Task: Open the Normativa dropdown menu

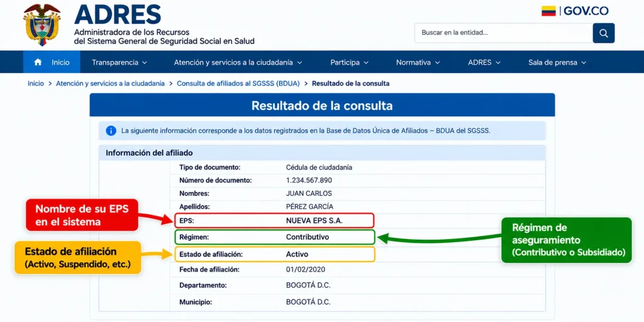Action: (418, 62)
